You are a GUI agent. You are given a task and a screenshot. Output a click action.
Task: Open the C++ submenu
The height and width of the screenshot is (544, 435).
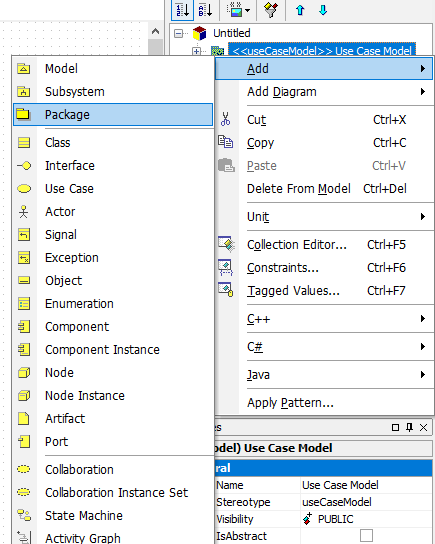[324, 319]
